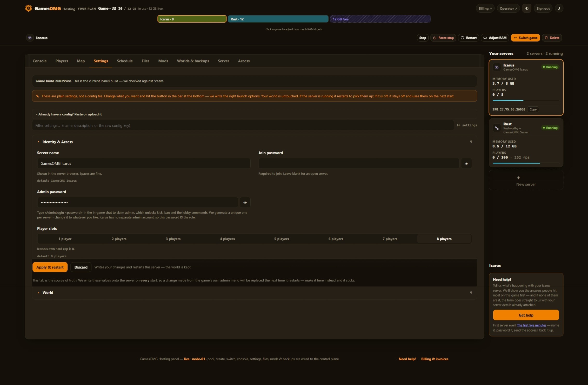
Task: Select 8 players slot option
Action: click(x=444, y=239)
